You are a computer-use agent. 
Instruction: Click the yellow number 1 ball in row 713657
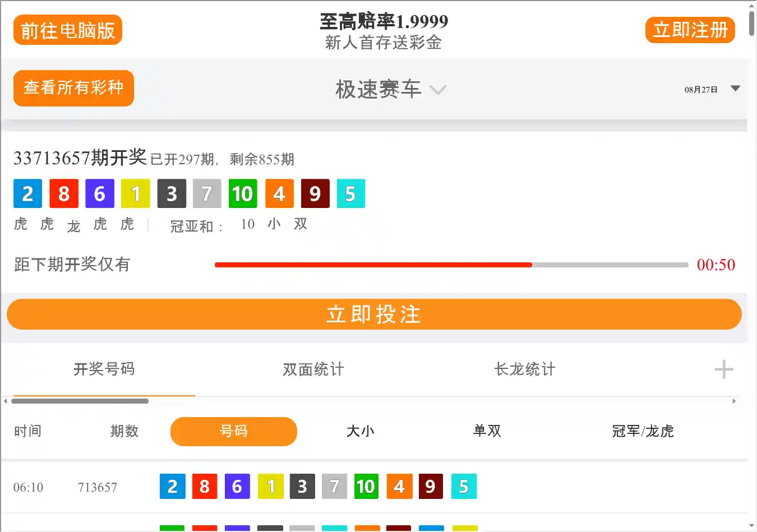270,487
